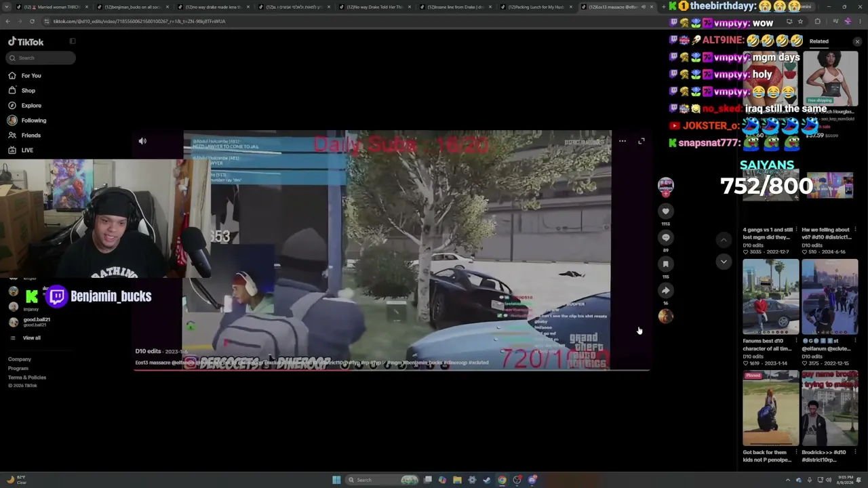The width and height of the screenshot is (868, 488).
Task: Focus the TikTok search field
Action: (41, 58)
